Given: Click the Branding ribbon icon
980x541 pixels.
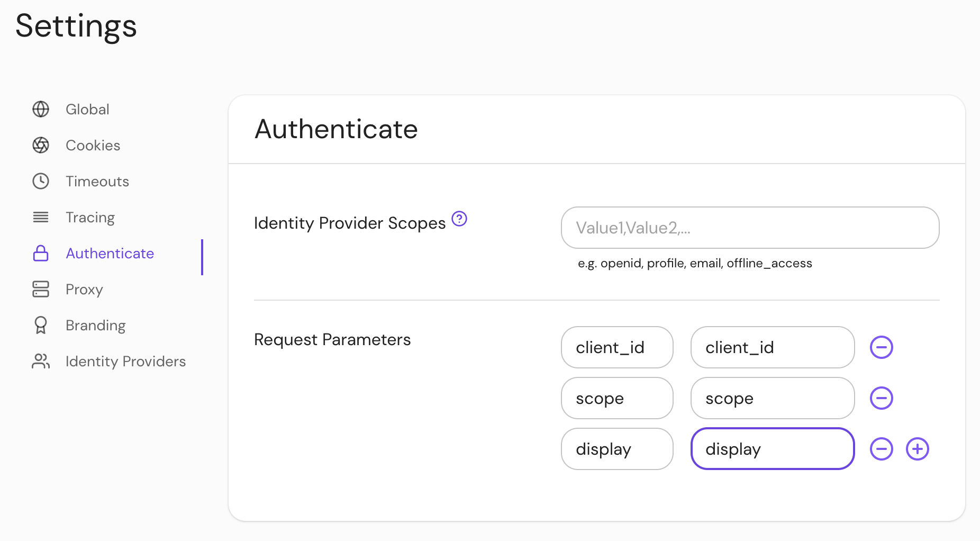Looking at the screenshot, I should [x=41, y=325].
